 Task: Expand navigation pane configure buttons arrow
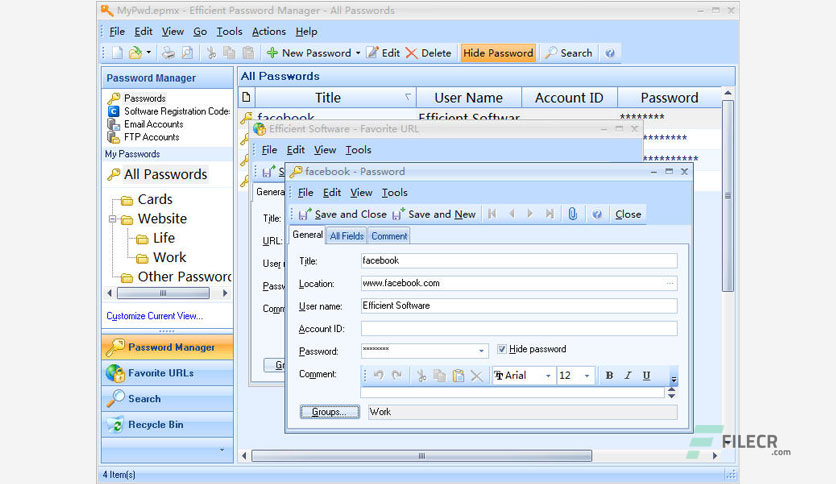(222, 450)
